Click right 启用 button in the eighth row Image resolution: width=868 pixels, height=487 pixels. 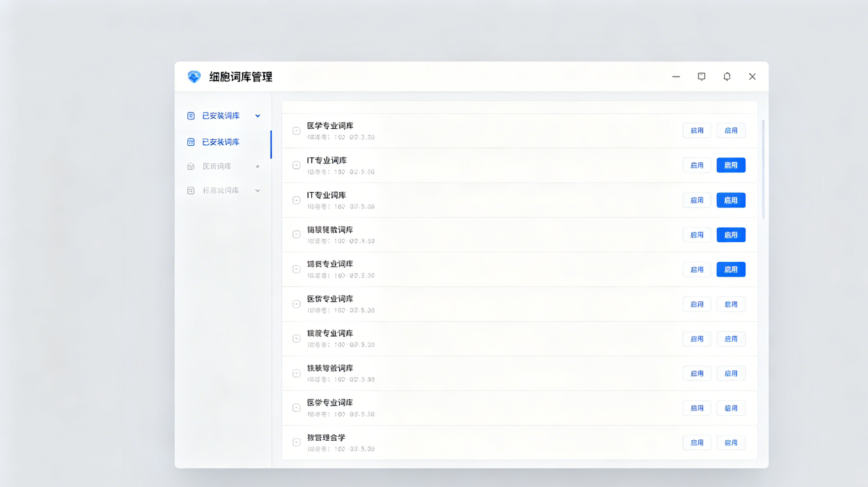(x=731, y=373)
